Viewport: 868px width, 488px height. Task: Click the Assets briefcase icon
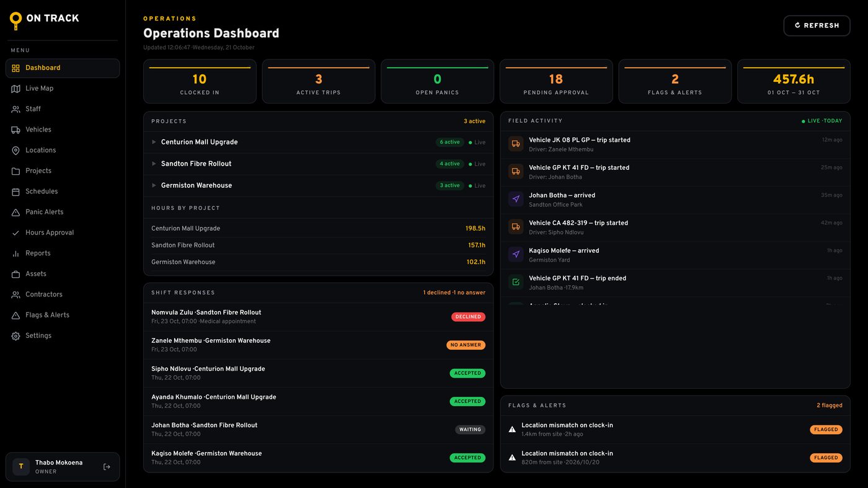tap(15, 274)
